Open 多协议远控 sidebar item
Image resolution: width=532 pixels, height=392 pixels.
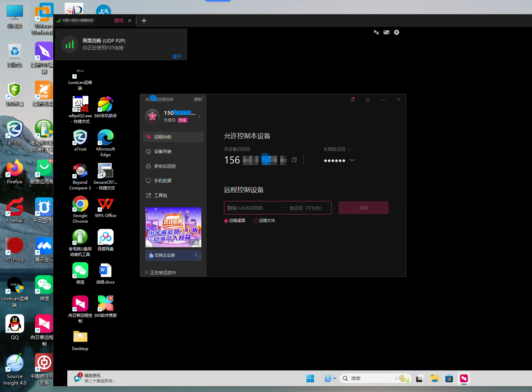click(165, 166)
